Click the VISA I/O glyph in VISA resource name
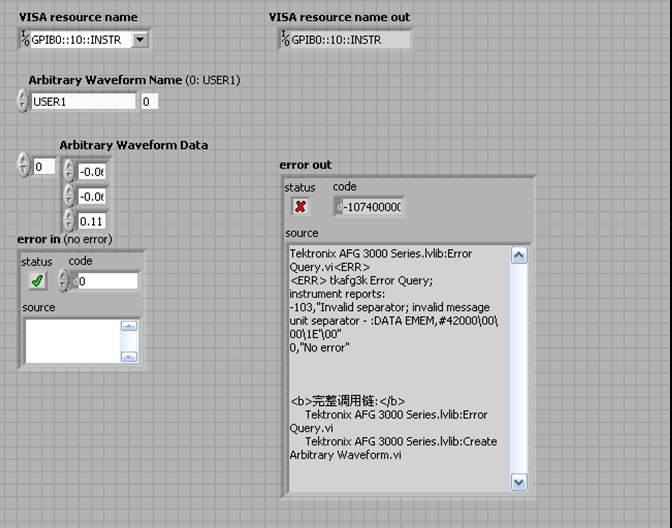 [x=25, y=39]
